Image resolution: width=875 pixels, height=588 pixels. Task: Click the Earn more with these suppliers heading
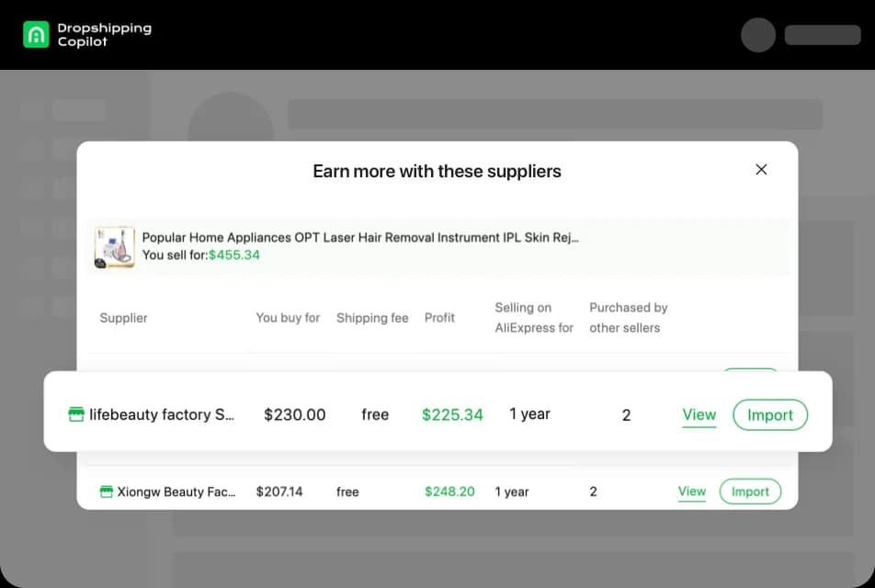(437, 171)
